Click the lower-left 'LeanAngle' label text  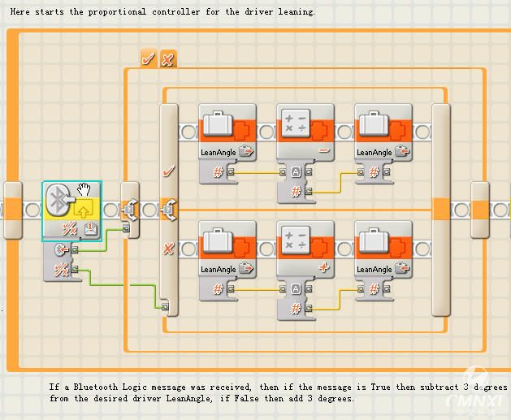pyautogui.click(x=219, y=270)
